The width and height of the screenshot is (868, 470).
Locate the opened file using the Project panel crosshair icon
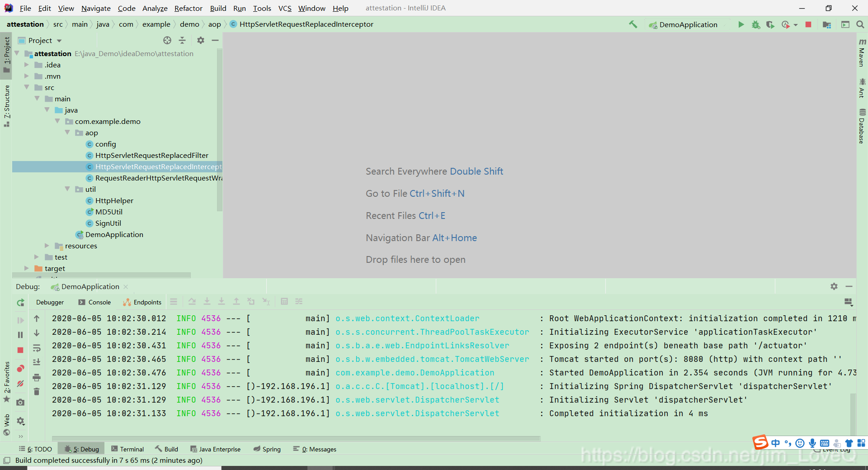(x=167, y=40)
